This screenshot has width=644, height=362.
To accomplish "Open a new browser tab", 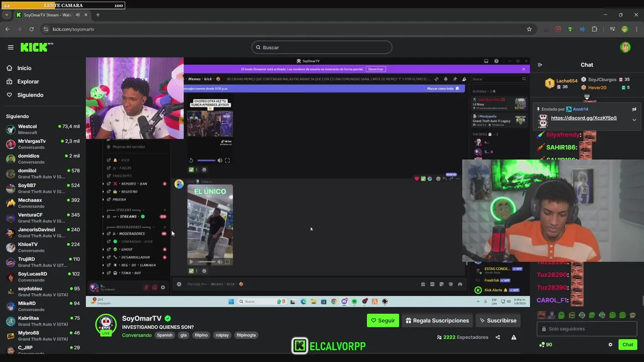I will coord(98,15).
